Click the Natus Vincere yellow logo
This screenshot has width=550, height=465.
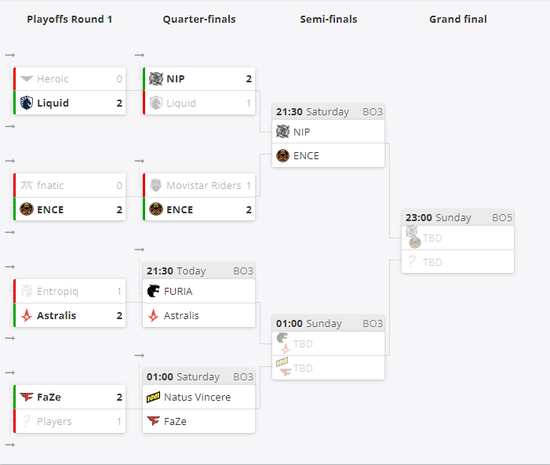[153, 397]
